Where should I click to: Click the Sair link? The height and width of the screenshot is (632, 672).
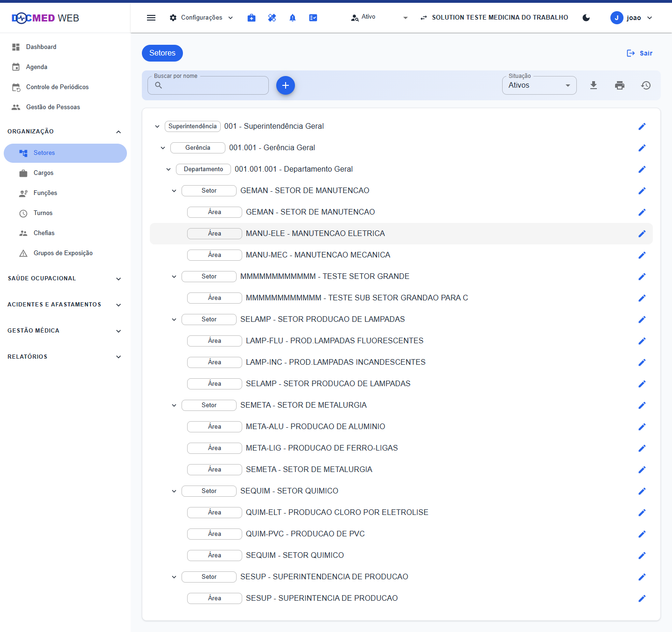click(639, 53)
